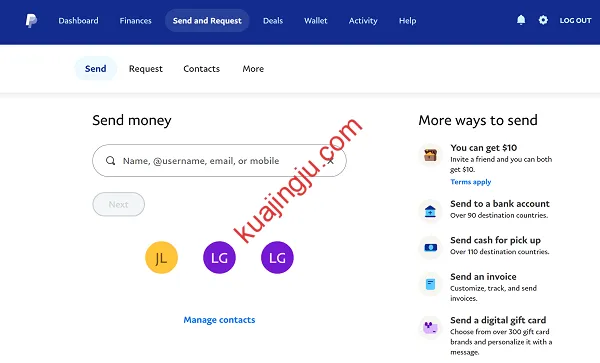Open the notifications bell
Image resolution: width=600 pixels, height=363 pixels.
(x=521, y=20)
